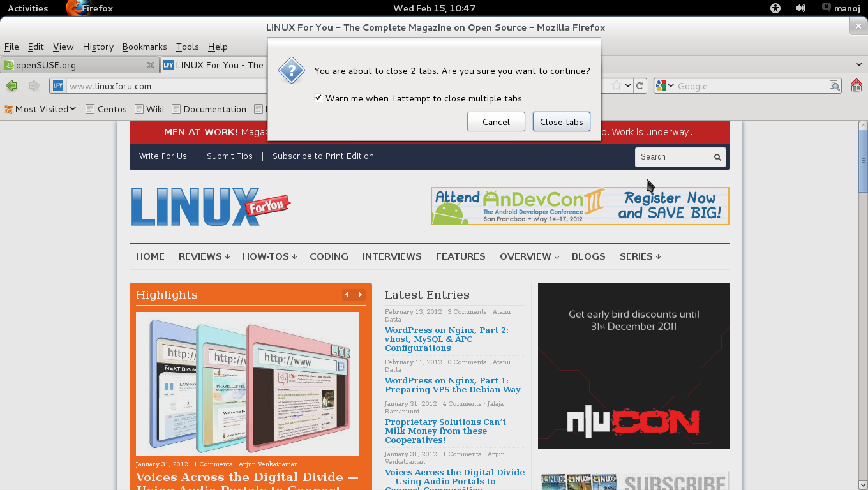This screenshot has width=868, height=490.
Task: Click the Firefox Home icon
Action: click(857, 85)
